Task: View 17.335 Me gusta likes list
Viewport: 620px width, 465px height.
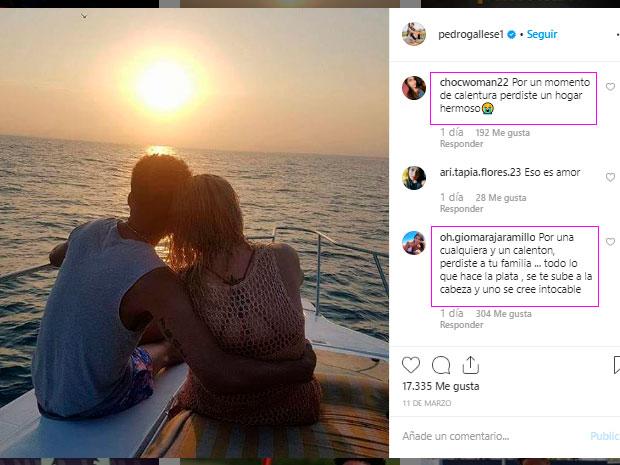Action: (x=440, y=386)
